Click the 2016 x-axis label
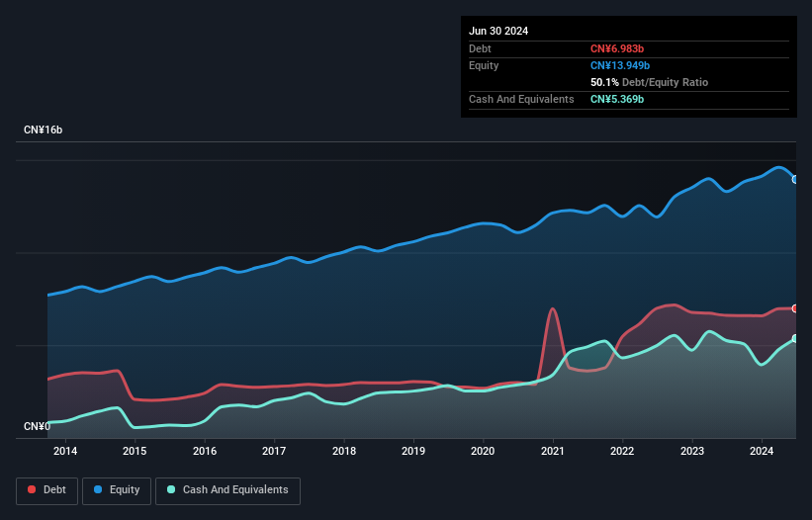The height and width of the screenshot is (520, 812). coord(205,451)
